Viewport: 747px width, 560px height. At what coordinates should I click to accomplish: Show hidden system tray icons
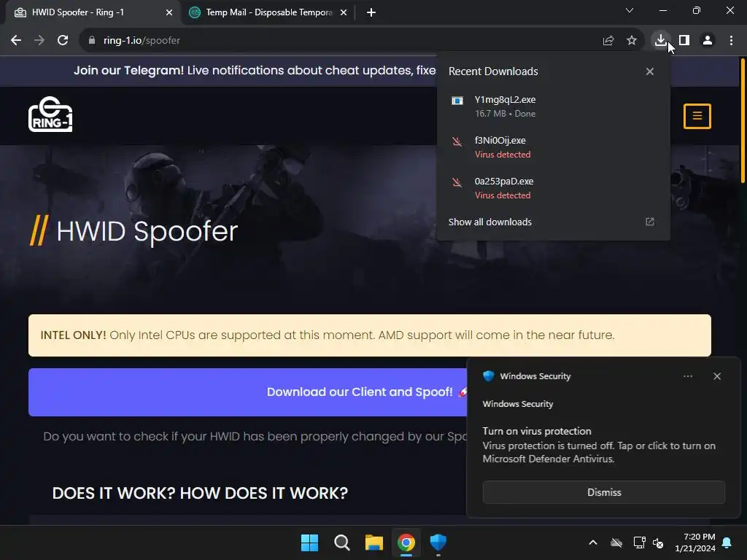pyautogui.click(x=593, y=542)
